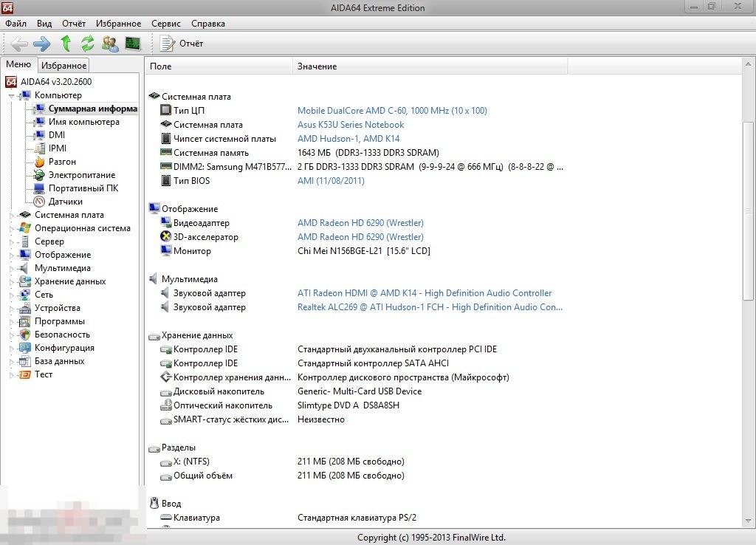This screenshot has width=756, height=545.
Task: Open the Сервис menu
Action: click(166, 24)
